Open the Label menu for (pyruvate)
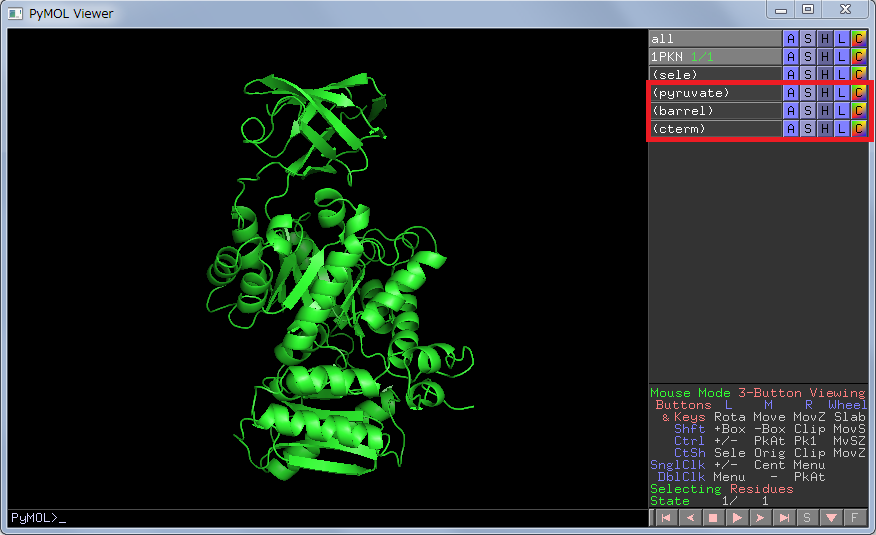This screenshot has height=535, width=876. tap(842, 93)
